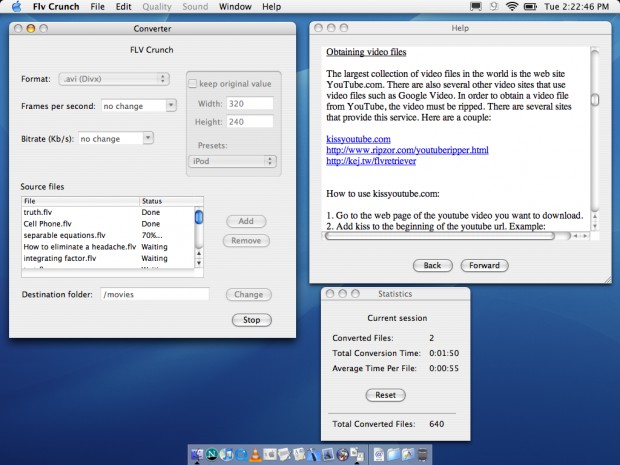Open the Trash in the Dock
The height and width of the screenshot is (465, 620).
point(423,455)
